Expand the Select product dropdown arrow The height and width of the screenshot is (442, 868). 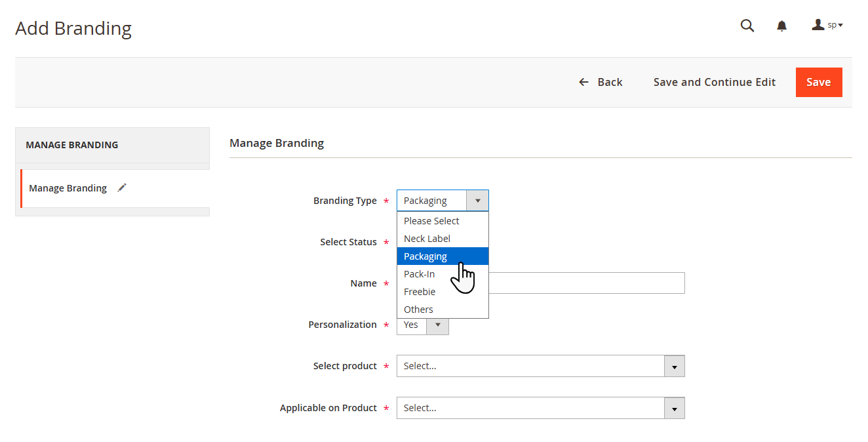(674, 366)
